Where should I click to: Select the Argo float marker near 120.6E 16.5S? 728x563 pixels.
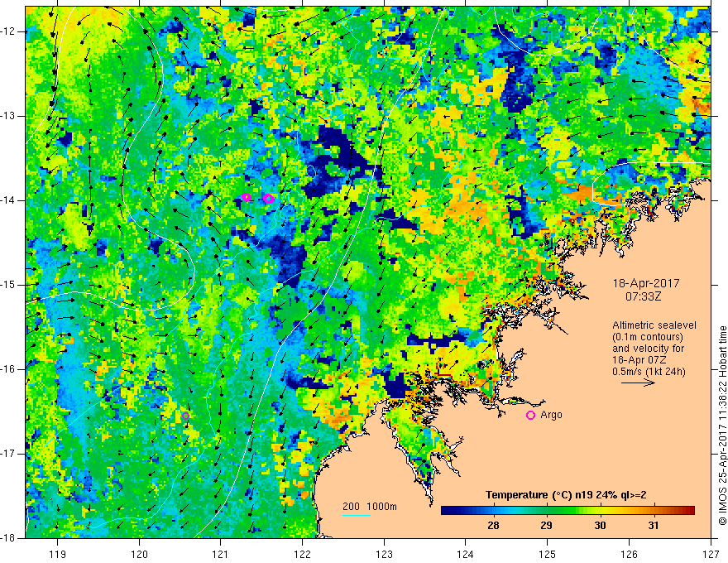click(185, 416)
